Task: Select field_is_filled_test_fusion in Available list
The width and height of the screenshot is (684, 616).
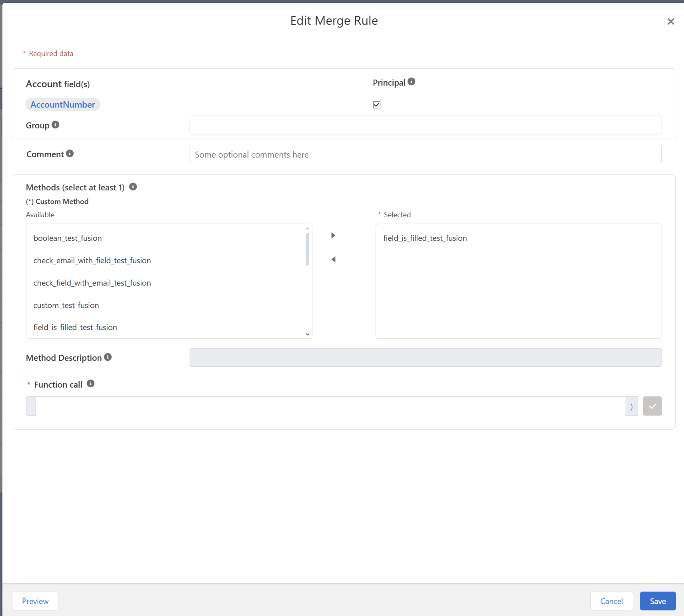Action: 166,327
